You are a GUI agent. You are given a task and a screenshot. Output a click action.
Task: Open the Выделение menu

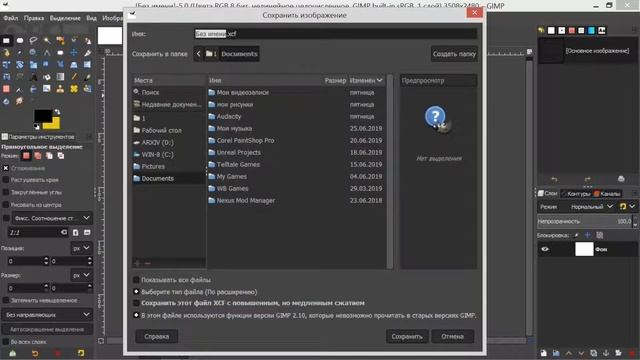coord(65,18)
